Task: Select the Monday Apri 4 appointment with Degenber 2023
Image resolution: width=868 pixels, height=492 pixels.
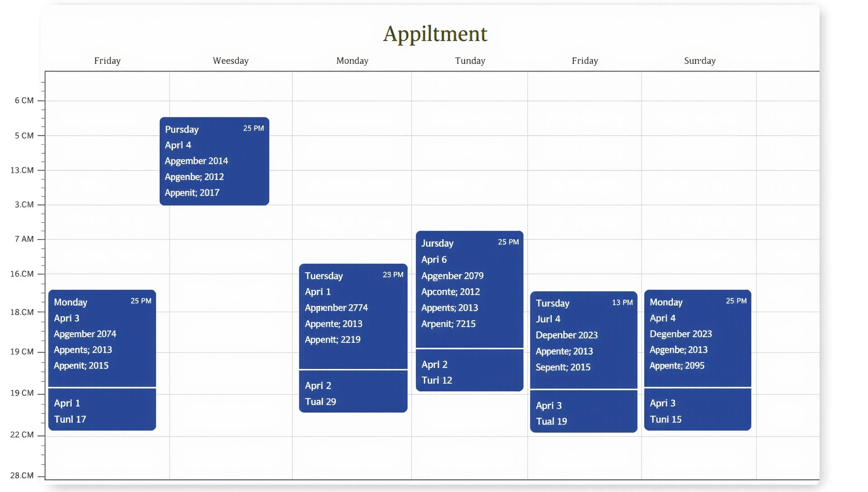Action: (x=697, y=338)
